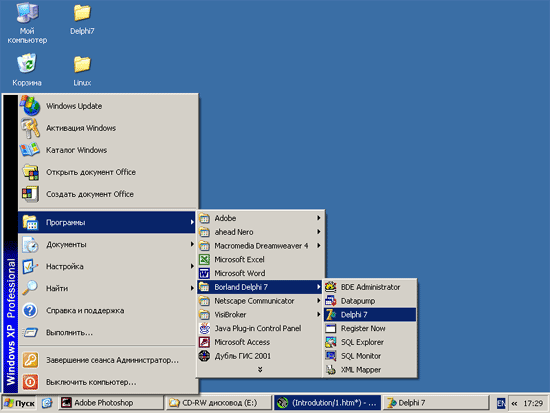Launch Internet Explorer from quick launch
The image size is (550, 413).
coord(47,403)
